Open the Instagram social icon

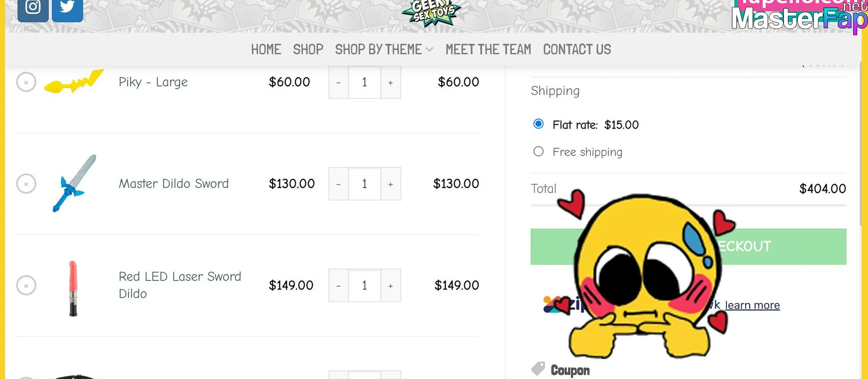coord(33,10)
